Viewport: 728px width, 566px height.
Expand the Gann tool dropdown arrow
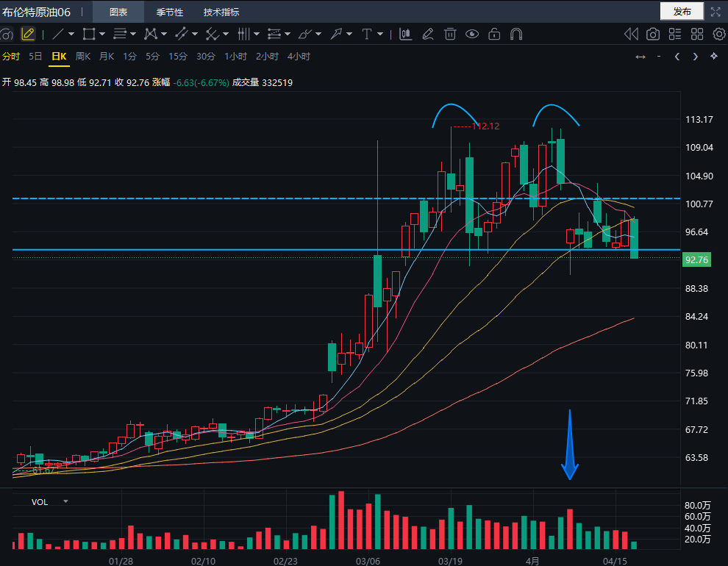pos(226,34)
